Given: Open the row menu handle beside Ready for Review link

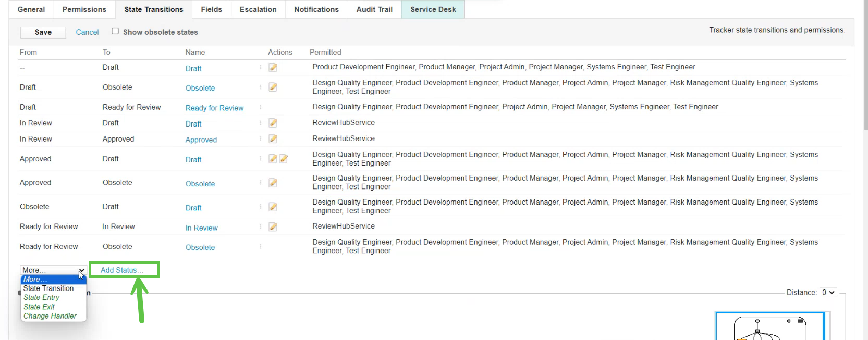Looking at the screenshot, I should 260,107.
